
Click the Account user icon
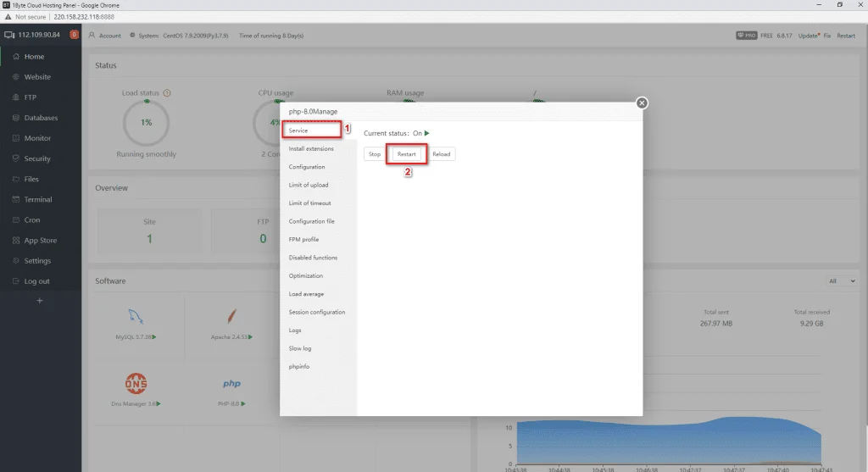92,35
